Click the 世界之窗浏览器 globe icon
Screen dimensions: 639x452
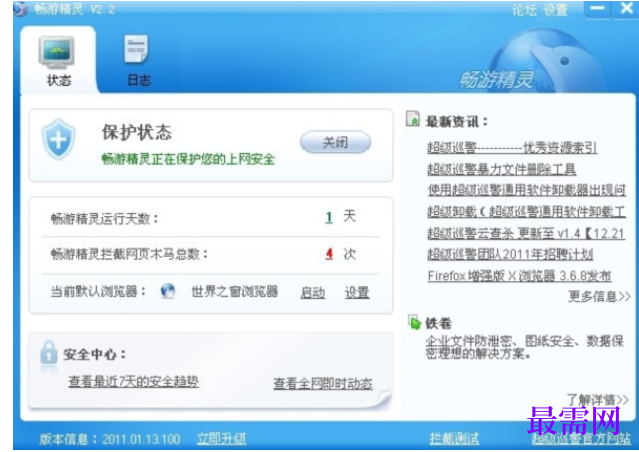(168, 291)
